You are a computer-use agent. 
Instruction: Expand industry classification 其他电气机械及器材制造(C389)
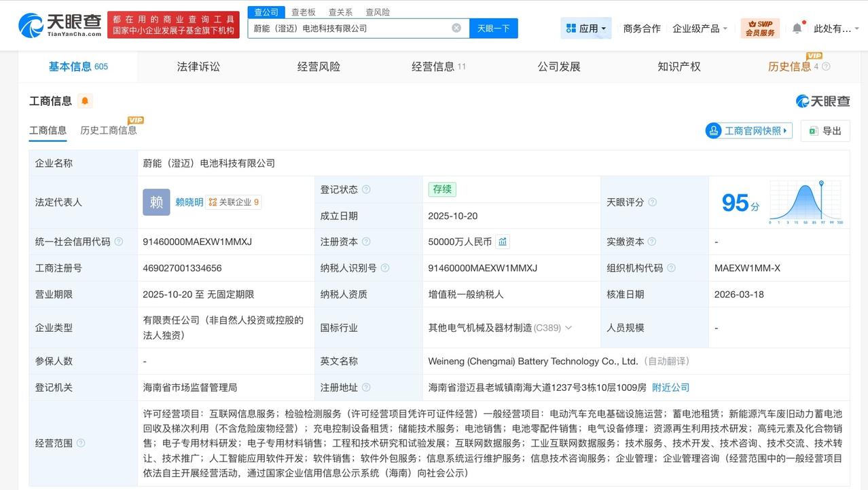(566, 327)
